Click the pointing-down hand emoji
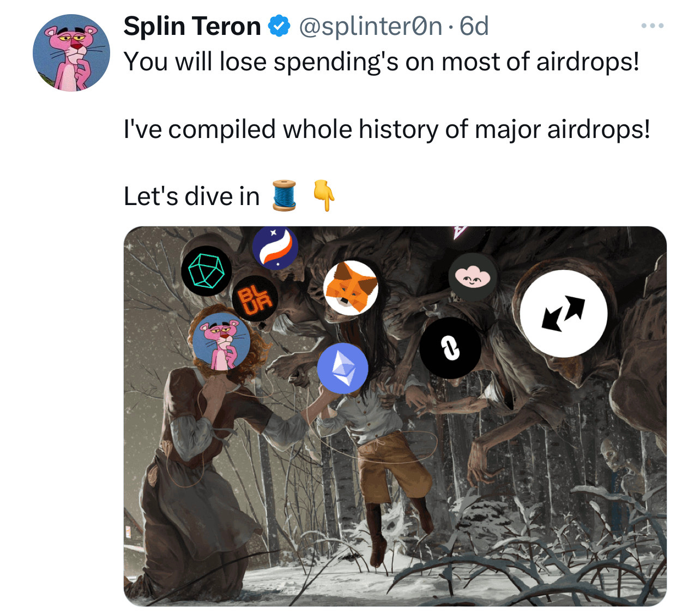 click(x=323, y=196)
